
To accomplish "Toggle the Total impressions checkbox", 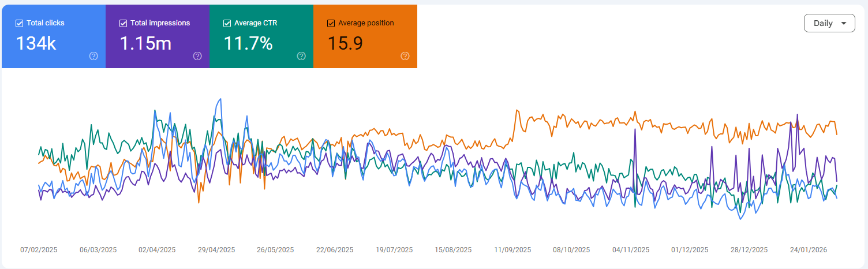I will click(123, 23).
